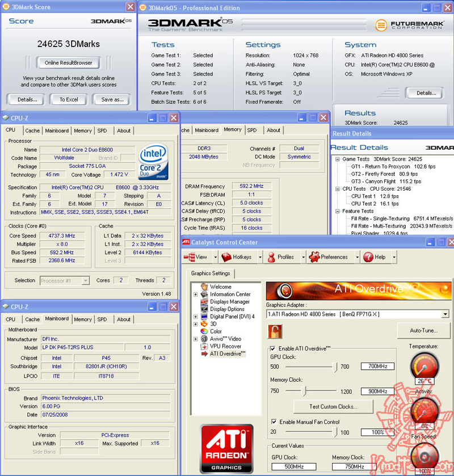Select the Information Center icon in the tree
Screen dimensions: 454x476
coord(205,294)
